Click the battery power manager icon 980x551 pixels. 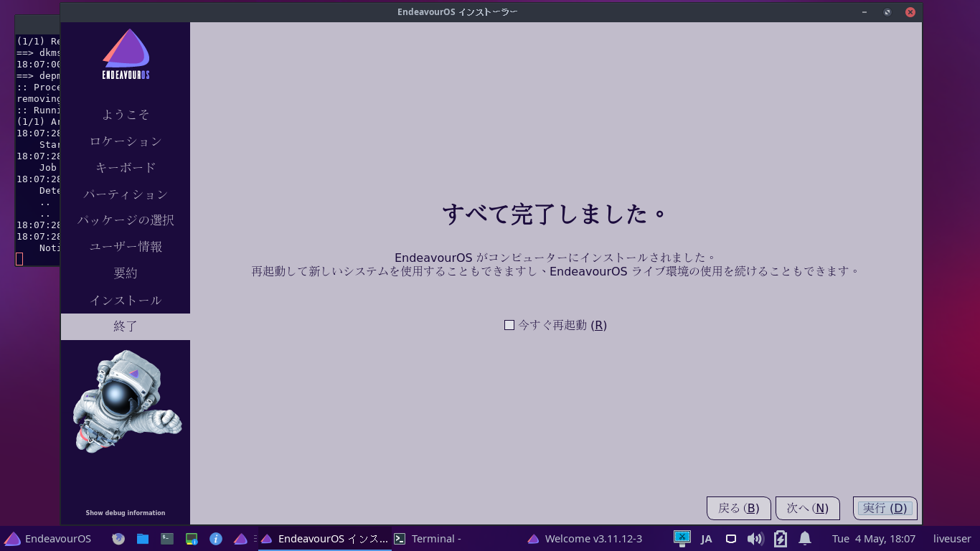pyautogui.click(x=781, y=539)
